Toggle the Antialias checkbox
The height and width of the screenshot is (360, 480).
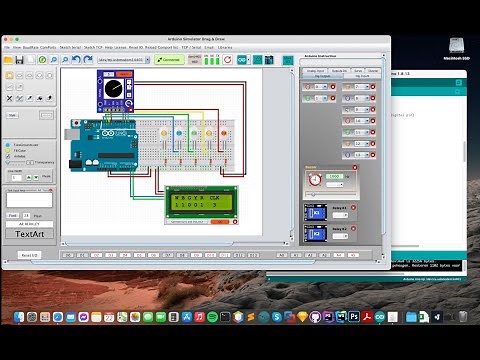8,156
